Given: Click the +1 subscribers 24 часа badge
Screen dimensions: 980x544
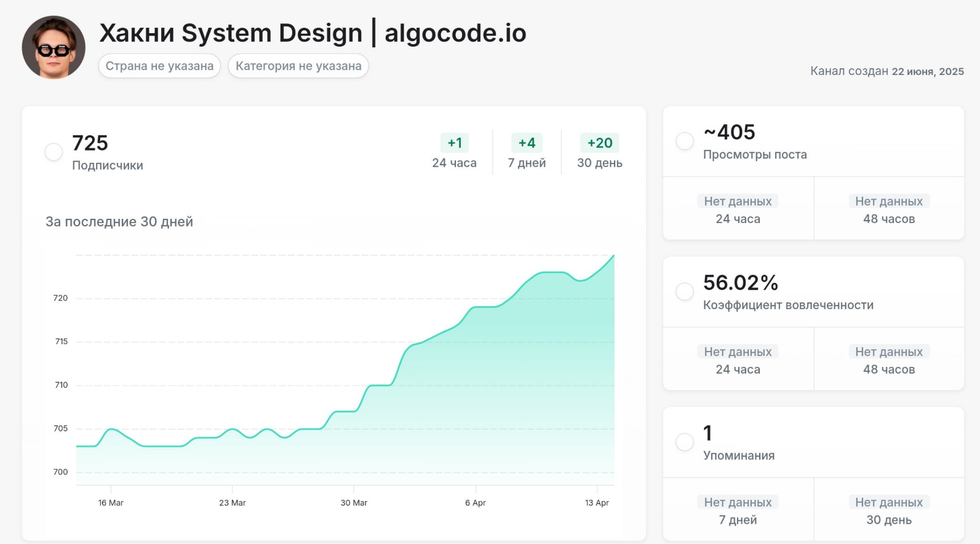Looking at the screenshot, I should pyautogui.click(x=455, y=143).
